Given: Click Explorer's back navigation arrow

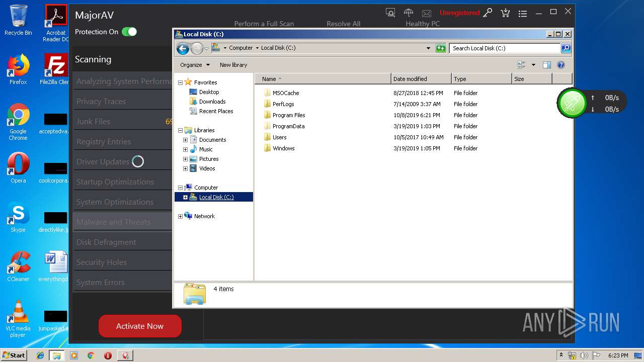Looking at the screenshot, I should click(183, 48).
